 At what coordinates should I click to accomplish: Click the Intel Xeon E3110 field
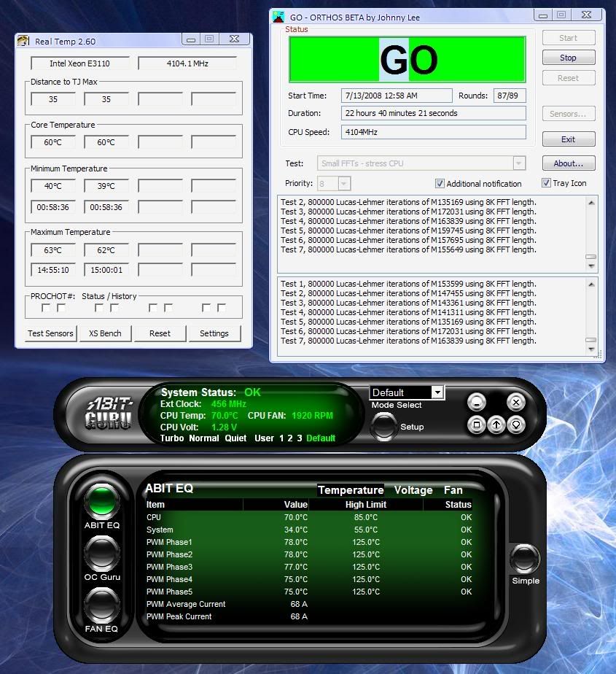(x=80, y=63)
